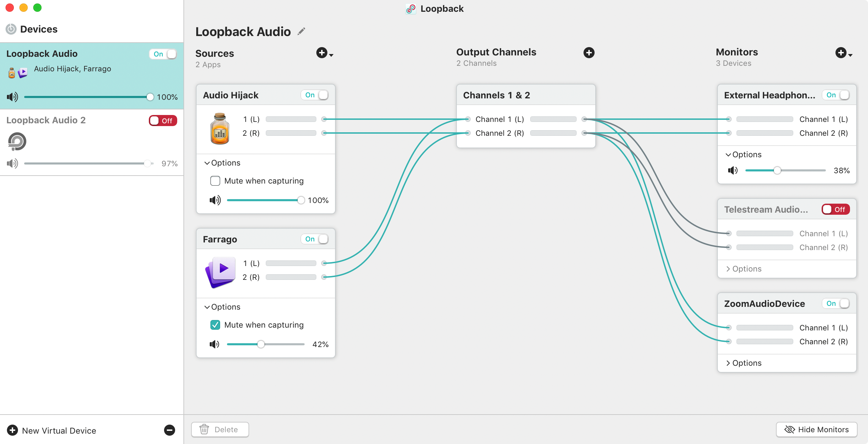Open Monitors add dropdown arrow

click(850, 55)
